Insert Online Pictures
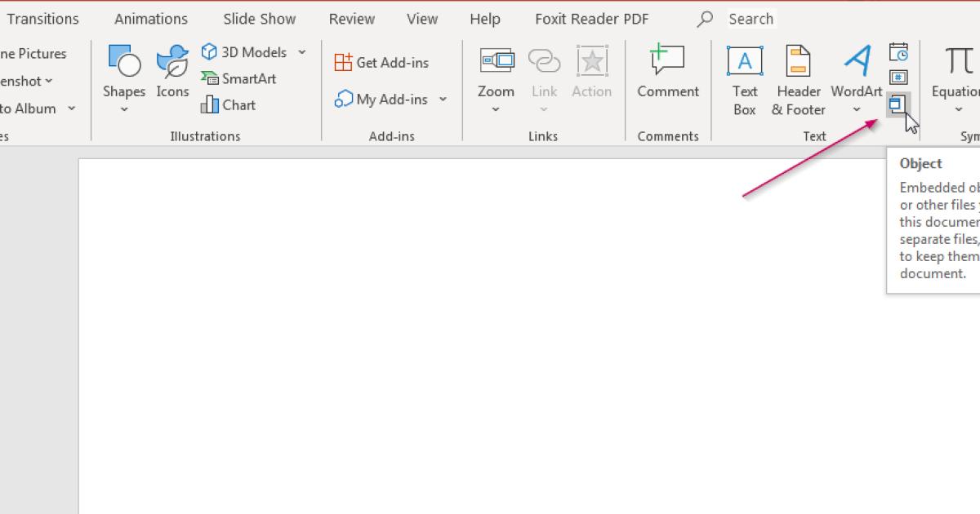Viewport: 980px width, 514px height. pos(33,53)
